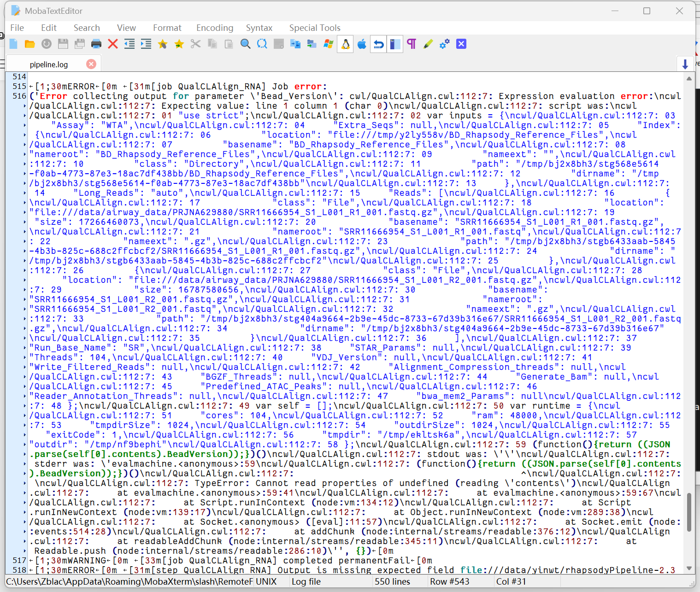Click the 'Log file' status bar entry
Viewport: 700px width, 592px height.
(306, 581)
